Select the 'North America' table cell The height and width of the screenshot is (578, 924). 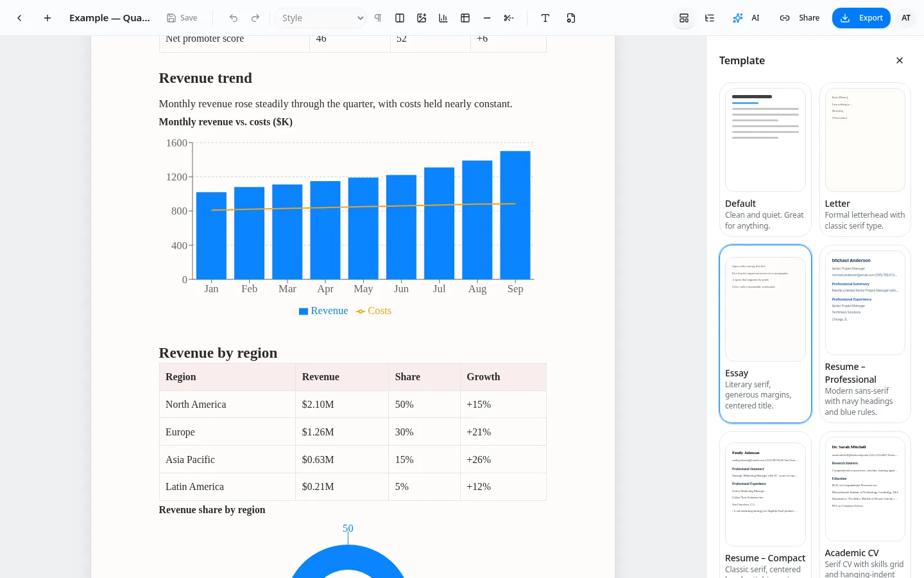227,405
